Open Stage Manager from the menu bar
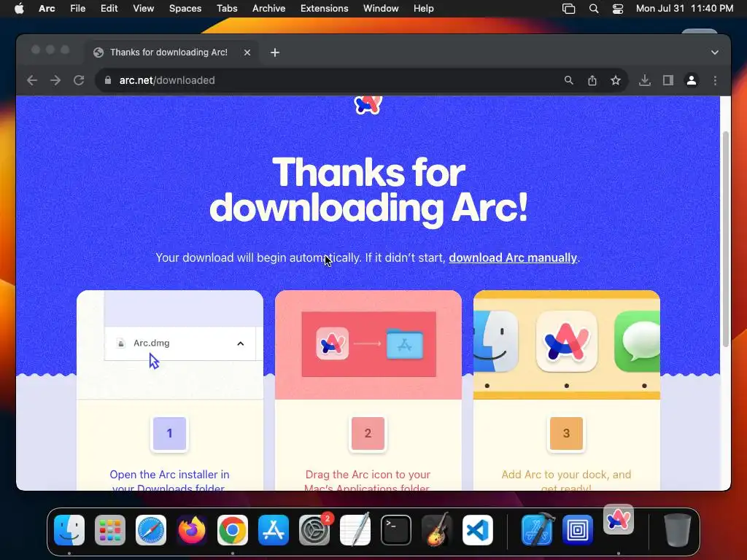The width and height of the screenshot is (747, 560). coord(568,9)
